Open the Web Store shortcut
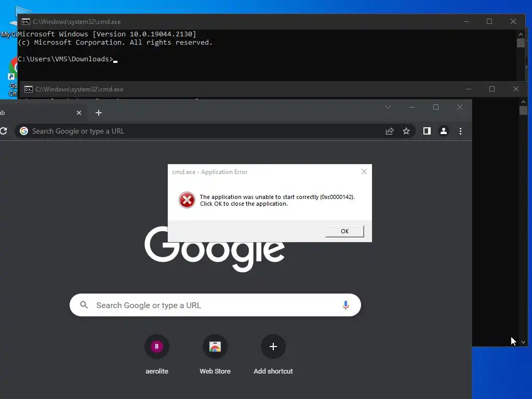This screenshot has width=532, height=399. click(215, 354)
